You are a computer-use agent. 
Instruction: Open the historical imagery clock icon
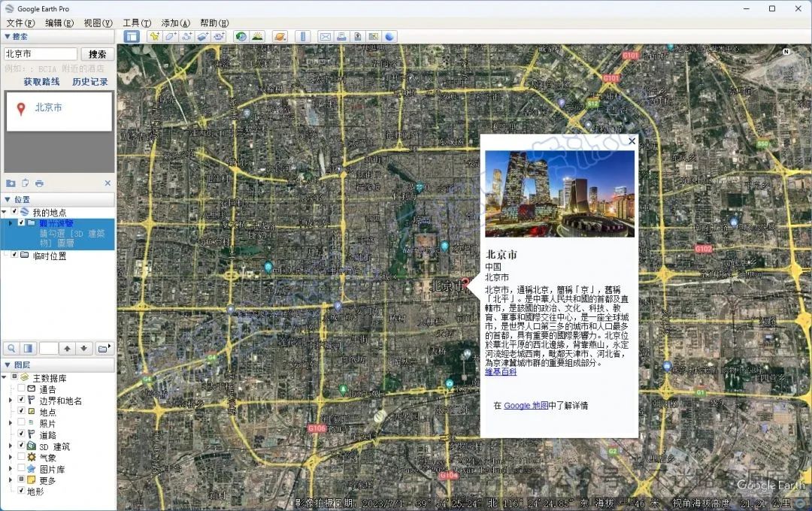pos(241,36)
